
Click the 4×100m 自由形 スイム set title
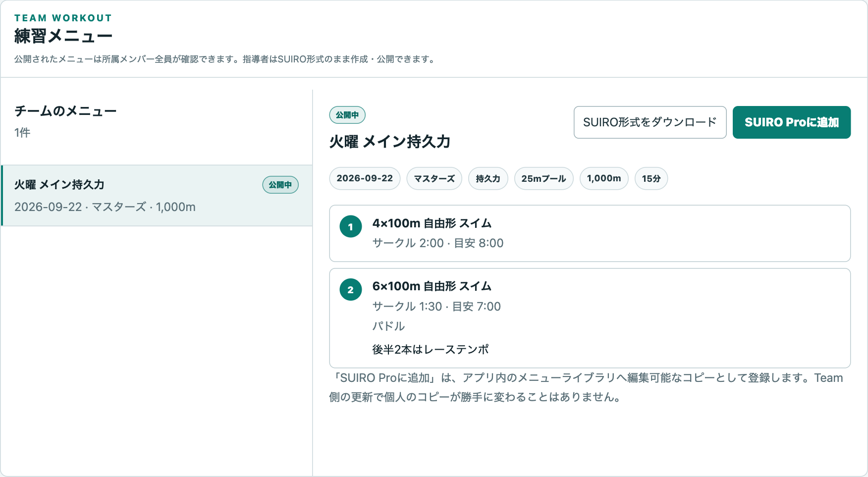tap(432, 223)
